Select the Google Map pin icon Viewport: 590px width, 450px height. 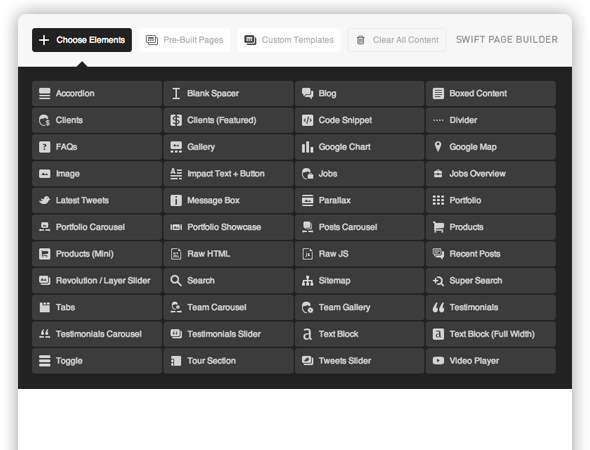tap(438, 147)
